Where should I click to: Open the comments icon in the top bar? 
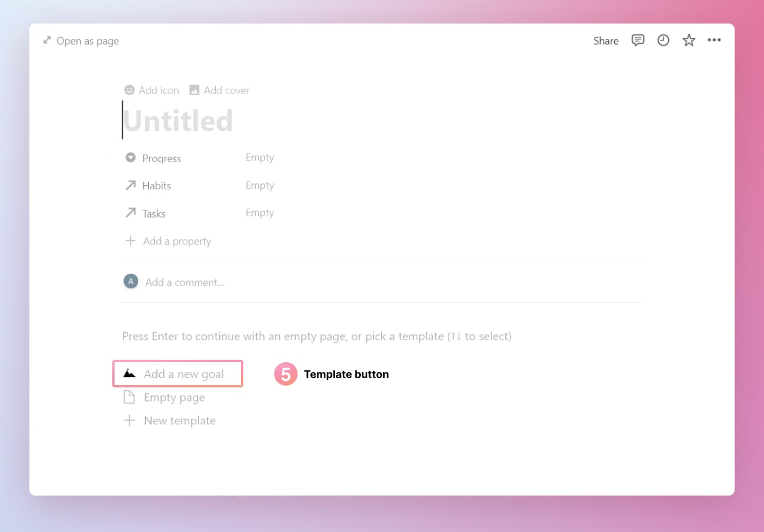point(637,40)
